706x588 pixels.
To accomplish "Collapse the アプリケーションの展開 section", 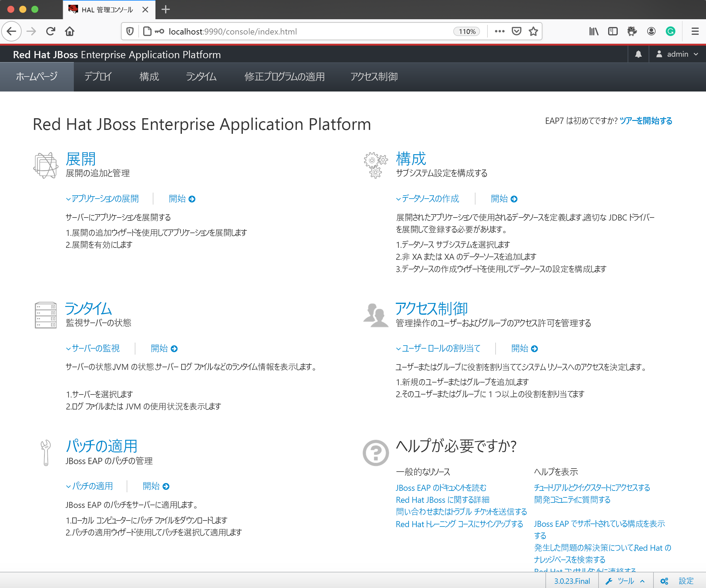I will tap(102, 199).
